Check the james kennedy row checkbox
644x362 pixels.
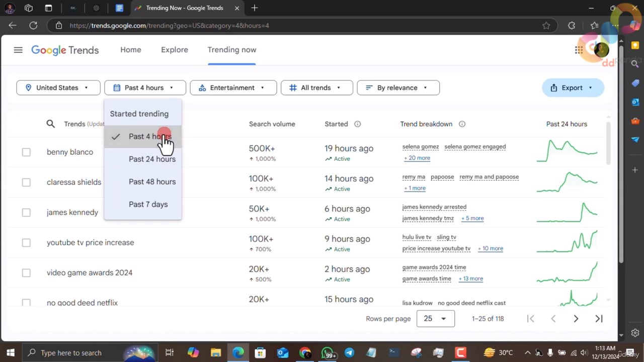[26, 213]
